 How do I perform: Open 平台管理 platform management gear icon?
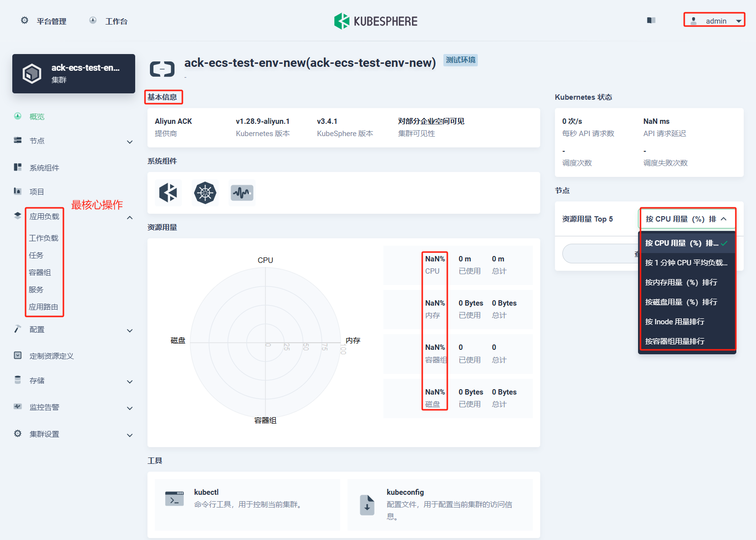[25, 21]
